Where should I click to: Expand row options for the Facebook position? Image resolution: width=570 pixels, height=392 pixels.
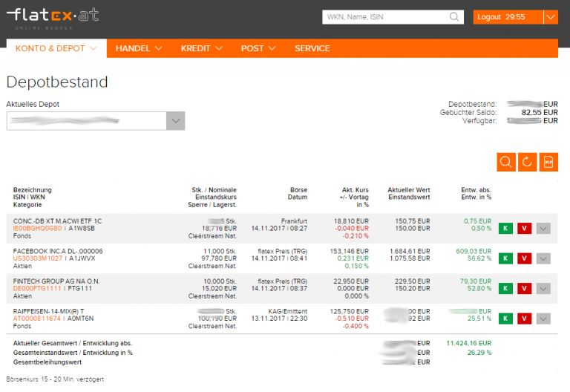(543, 258)
